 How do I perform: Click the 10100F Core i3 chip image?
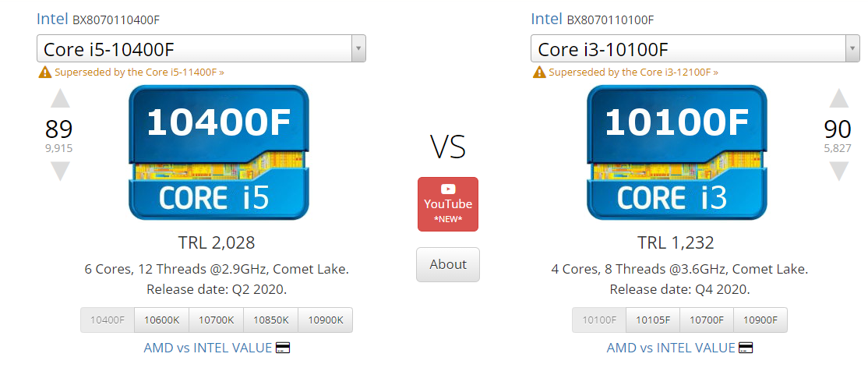tap(677, 152)
